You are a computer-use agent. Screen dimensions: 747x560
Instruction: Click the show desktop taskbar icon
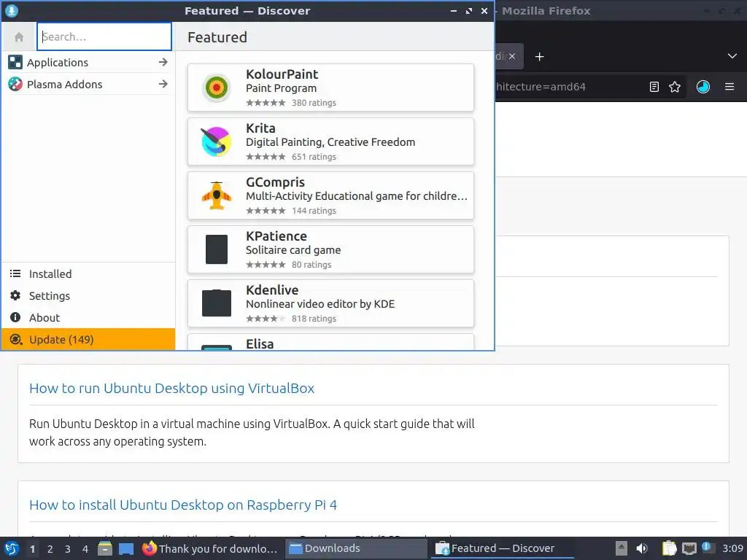coord(126,548)
